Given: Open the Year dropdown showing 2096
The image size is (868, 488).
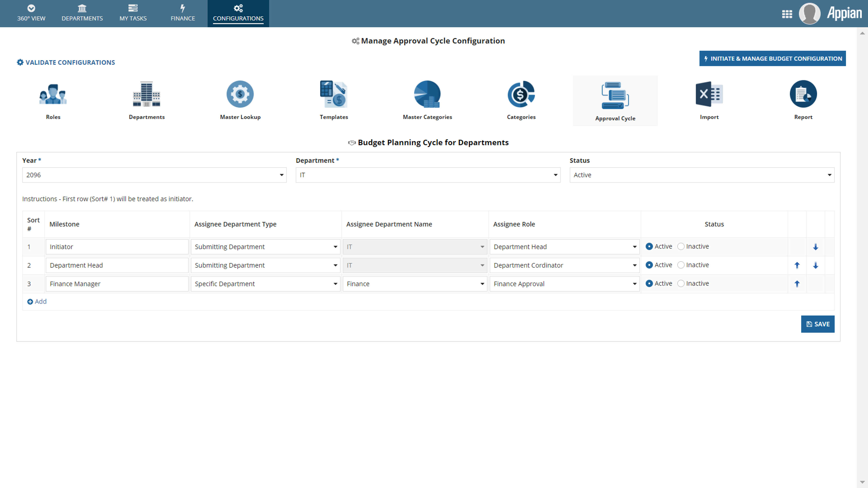Looking at the screenshot, I should (x=154, y=175).
